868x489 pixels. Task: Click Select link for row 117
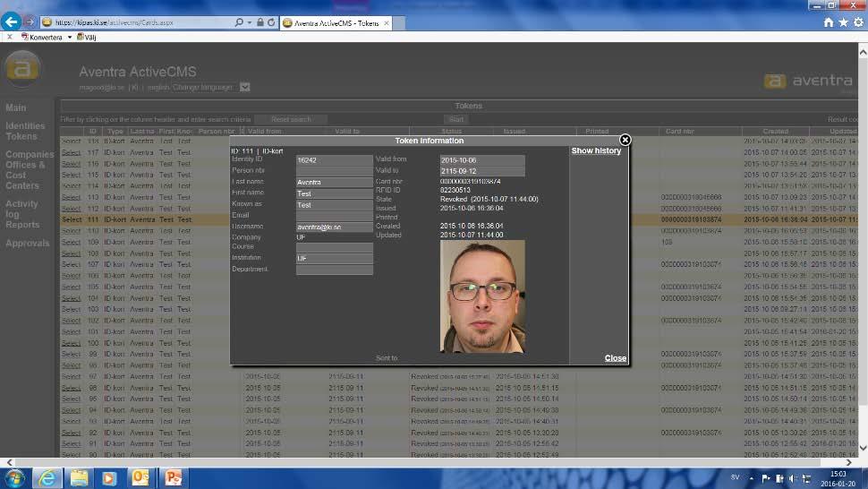coord(71,152)
